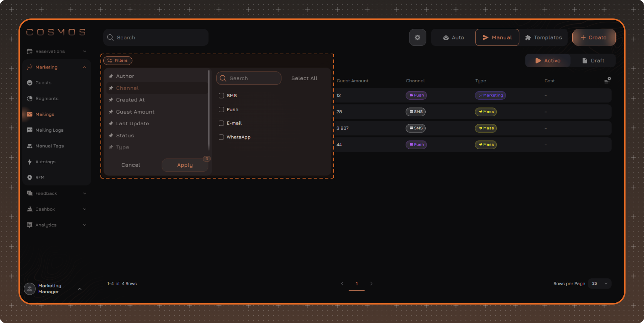Go to the previous page arrow
This screenshot has width=644, height=323.
coord(342,284)
